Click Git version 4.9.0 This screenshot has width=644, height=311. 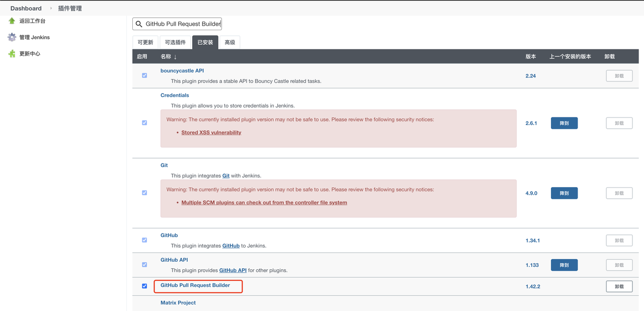[x=531, y=193]
